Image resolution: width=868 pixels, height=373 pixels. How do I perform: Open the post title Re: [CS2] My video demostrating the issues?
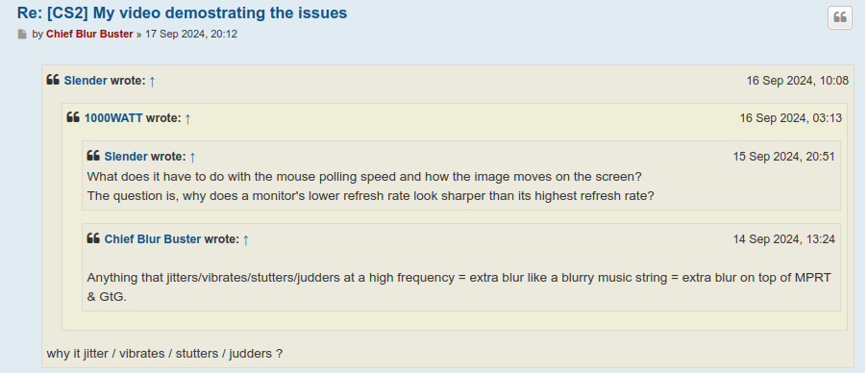point(182,12)
